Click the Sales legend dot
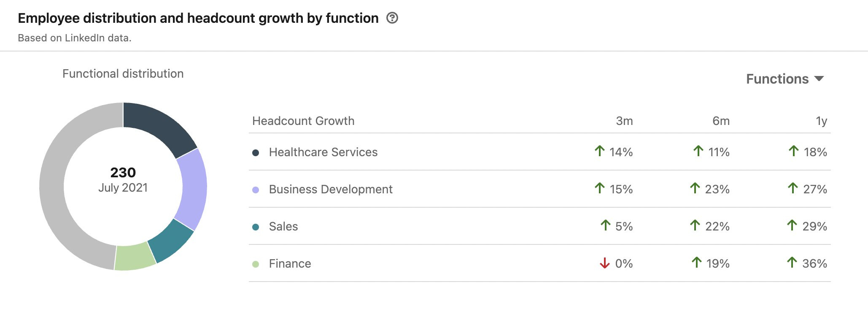 [256, 227]
